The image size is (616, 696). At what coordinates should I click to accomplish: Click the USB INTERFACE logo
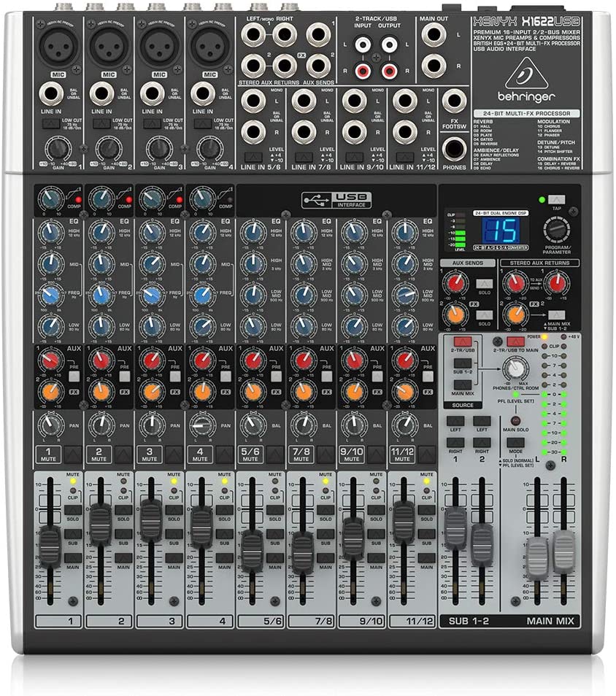click(x=336, y=200)
